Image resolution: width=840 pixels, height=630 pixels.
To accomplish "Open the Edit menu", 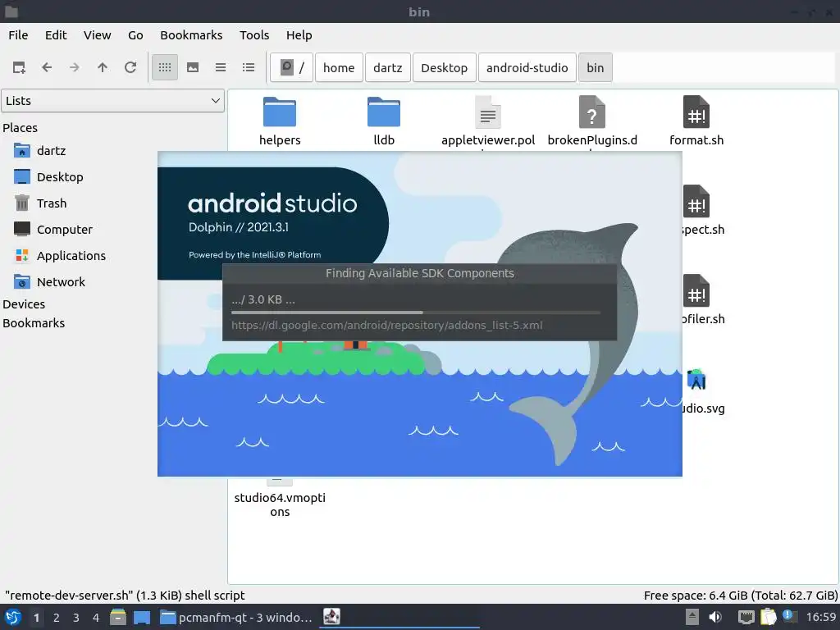I will point(56,35).
